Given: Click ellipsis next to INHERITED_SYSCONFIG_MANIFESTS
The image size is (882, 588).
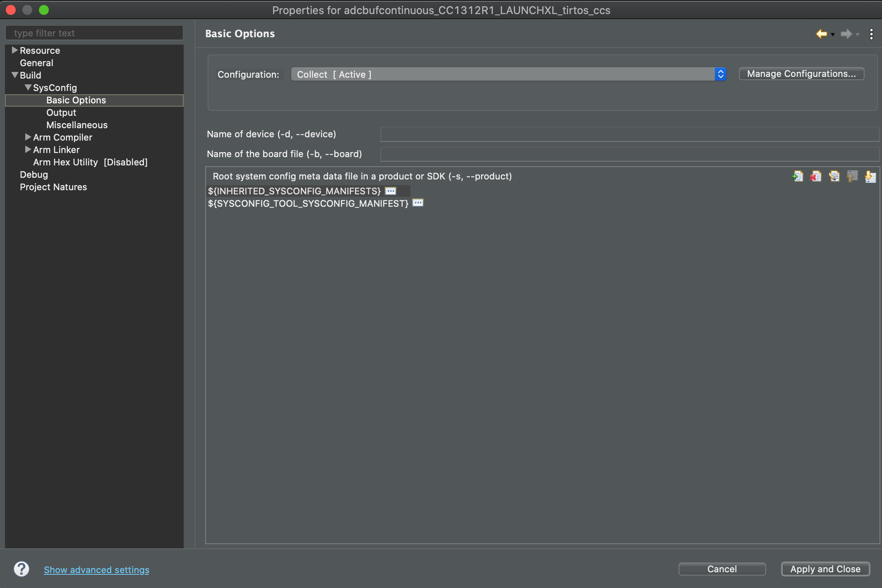Looking at the screenshot, I should [x=391, y=191].
